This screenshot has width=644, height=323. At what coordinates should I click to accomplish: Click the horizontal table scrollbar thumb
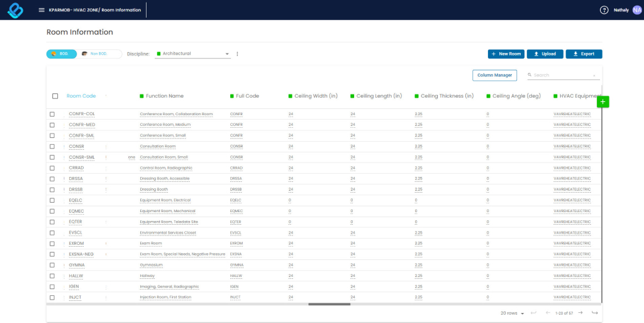tap(329, 304)
